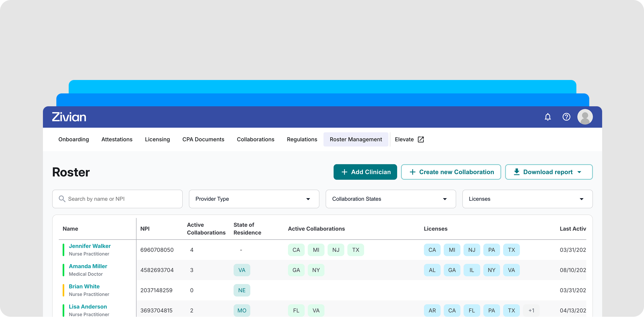Click the Download report arrow icon
Image resolution: width=644 pixels, height=317 pixels.
point(517,172)
